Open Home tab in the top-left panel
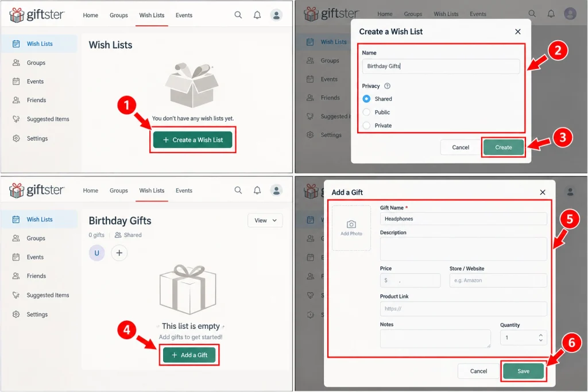Screen dimensions: 588x392 pyautogui.click(x=90, y=15)
